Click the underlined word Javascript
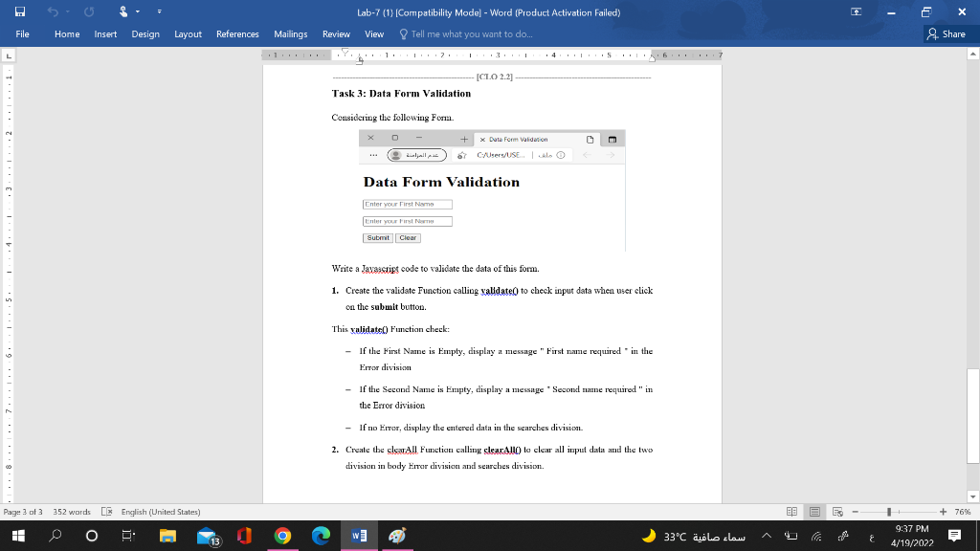The width and height of the screenshot is (980, 551). 380,269
